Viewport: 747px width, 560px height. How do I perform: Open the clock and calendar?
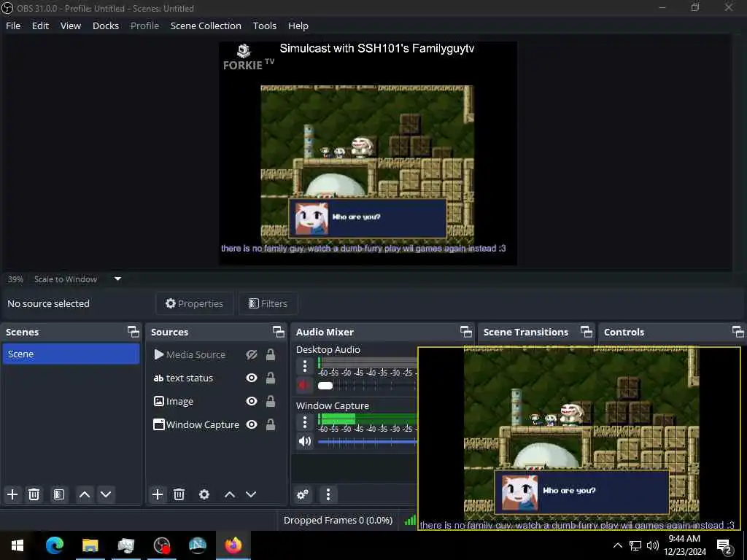click(x=684, y=545)
